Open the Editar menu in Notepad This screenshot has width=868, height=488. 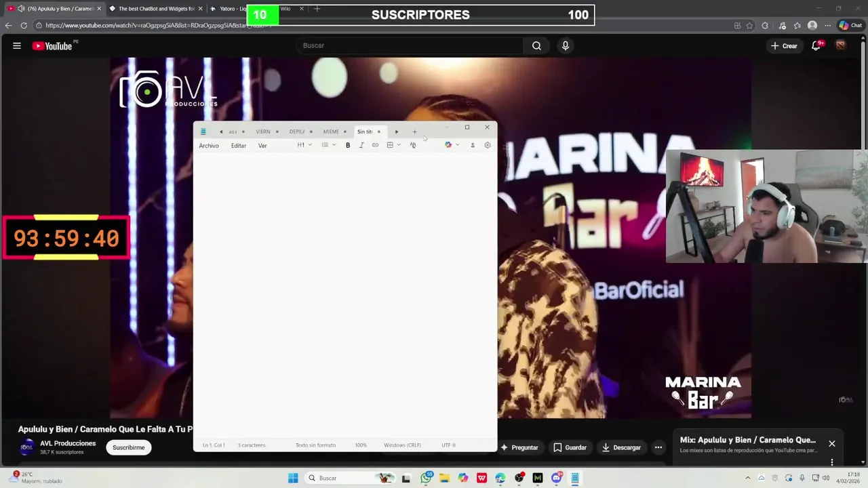[239, 146]
